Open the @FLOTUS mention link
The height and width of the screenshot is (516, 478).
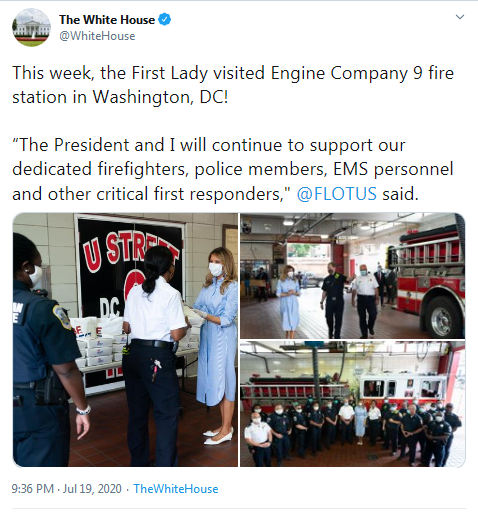coord(337,194)
